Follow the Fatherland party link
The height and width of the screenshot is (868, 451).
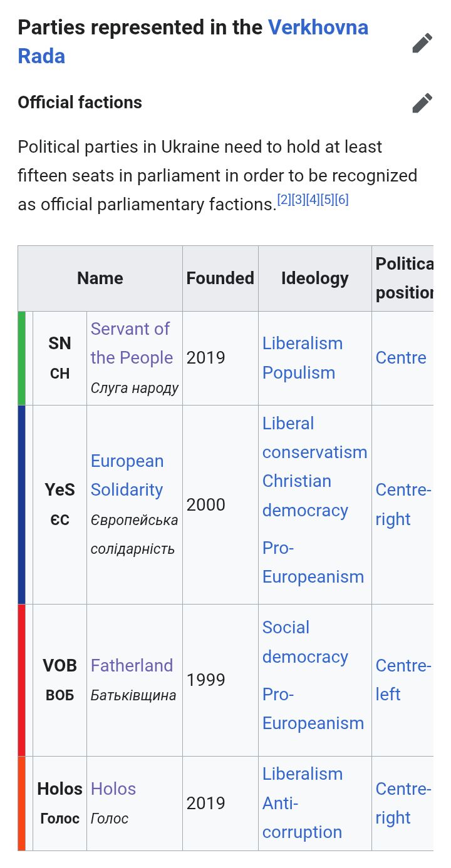132,665
